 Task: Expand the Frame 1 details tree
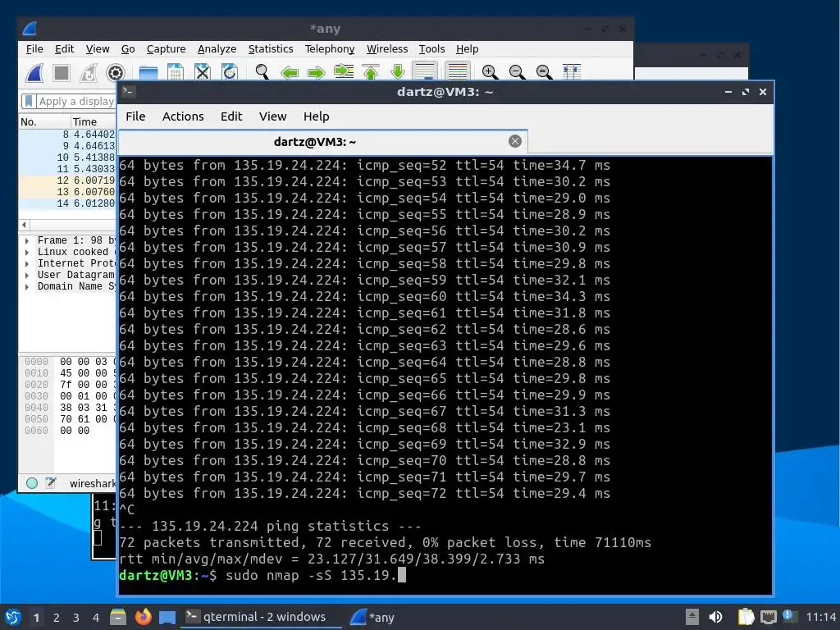pyautogui.click(x=27, y=240)
